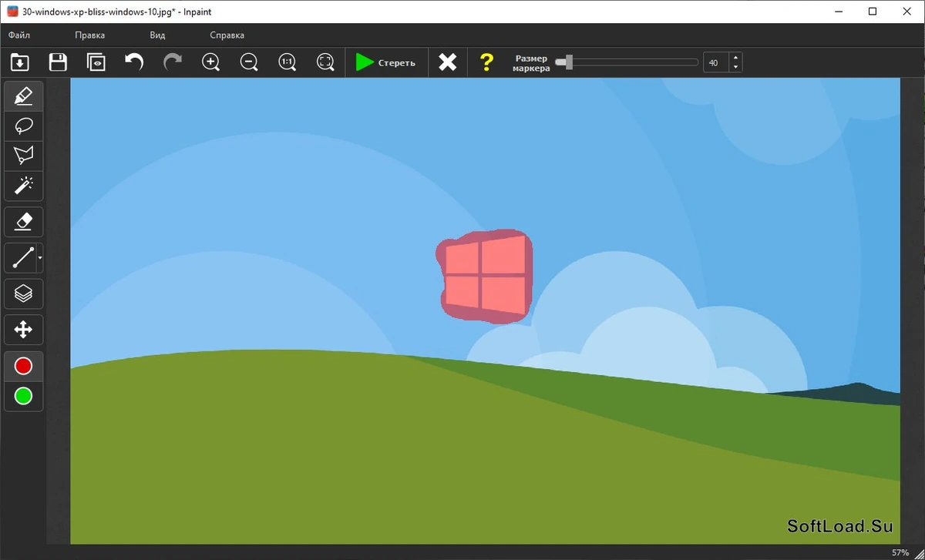Select the Marker tool

24,96
